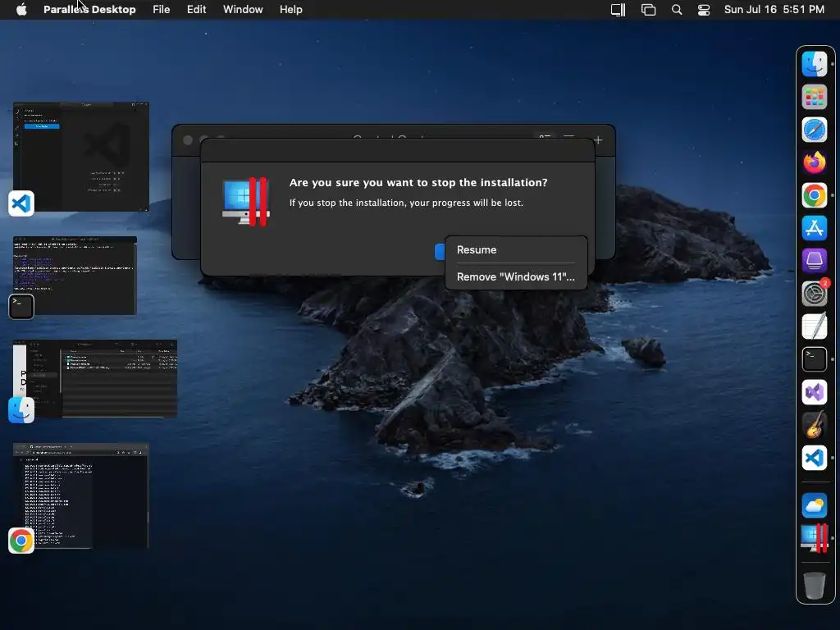Click the date and time in menu bar

click(x=774, y=10)
